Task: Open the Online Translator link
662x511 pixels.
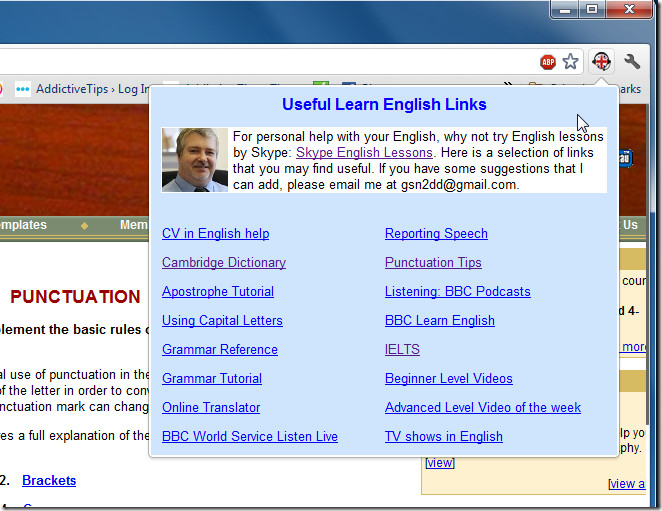Action: (211, 408)
